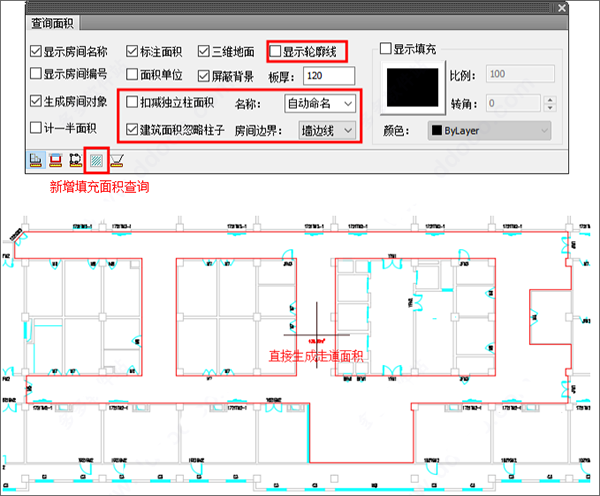
Task: Open the 查询面积 tab
Action: tap(52, 23)
